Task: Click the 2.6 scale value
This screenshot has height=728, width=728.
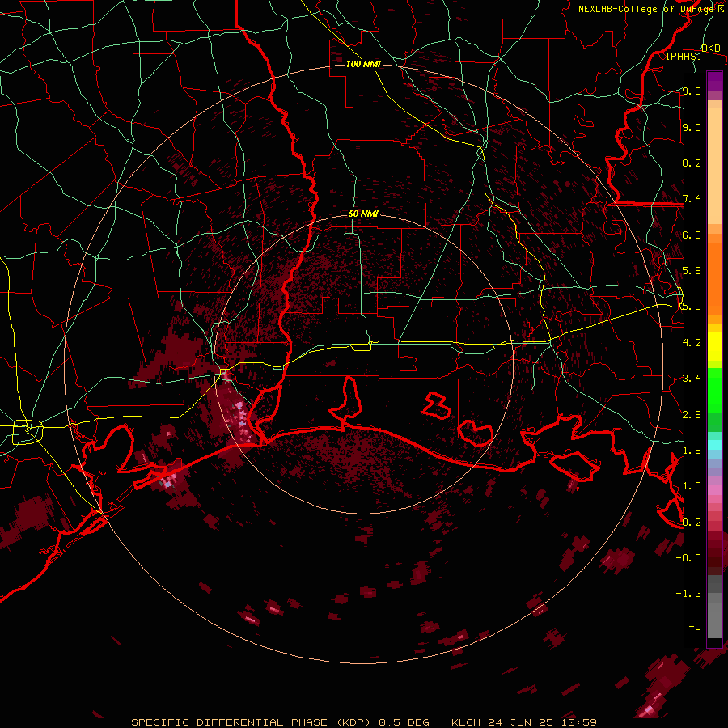Action: pyautogui.click(x=692, y=415)
